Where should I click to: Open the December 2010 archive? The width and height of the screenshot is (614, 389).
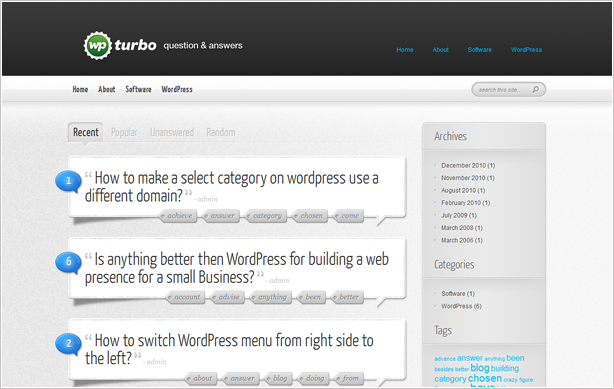tap(468, 165)
